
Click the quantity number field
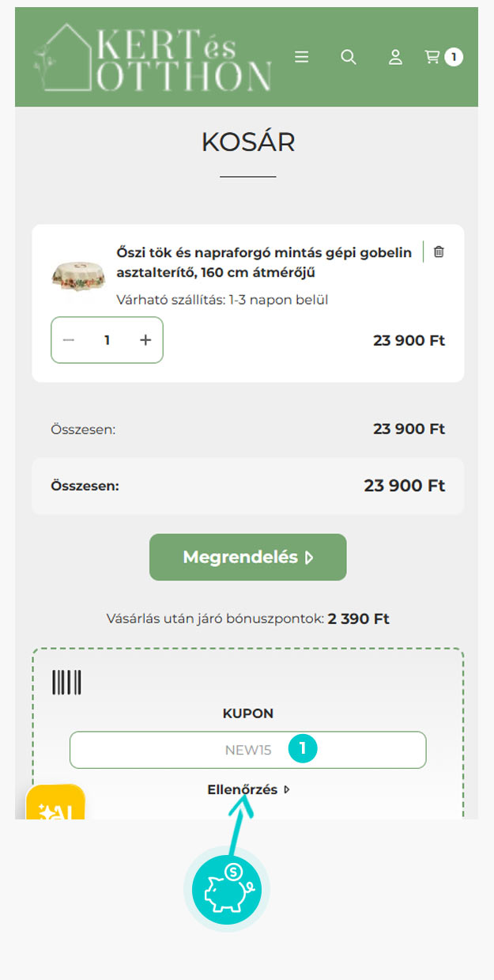[x=107, y=340]
